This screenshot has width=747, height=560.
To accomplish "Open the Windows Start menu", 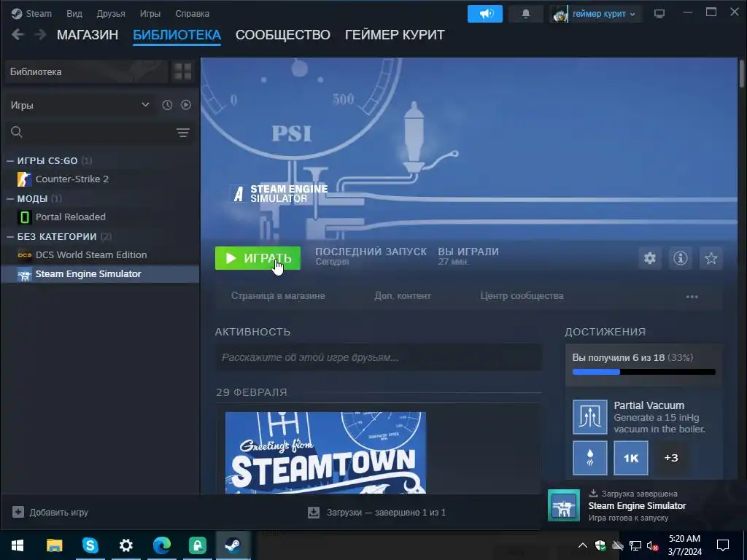I will 18,545.
